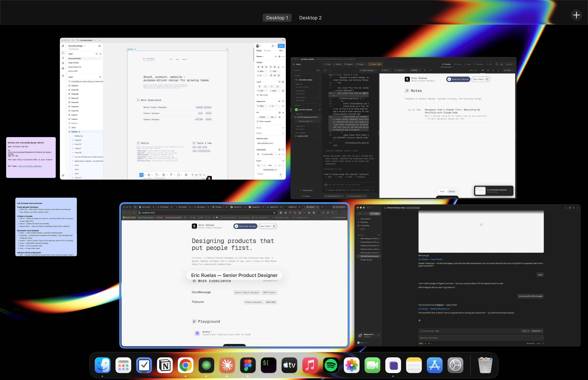
Task: Open the 53% zoom dropdown in Figma
Action: pos(281,51)
